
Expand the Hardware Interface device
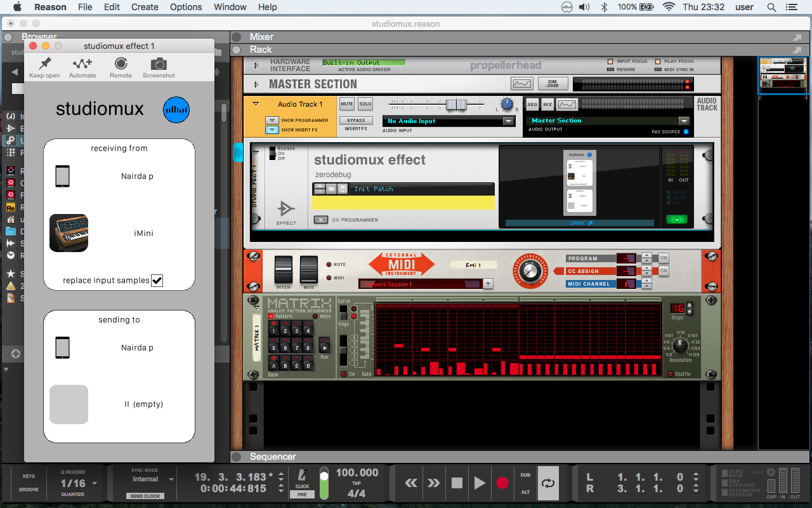point(256,65)
